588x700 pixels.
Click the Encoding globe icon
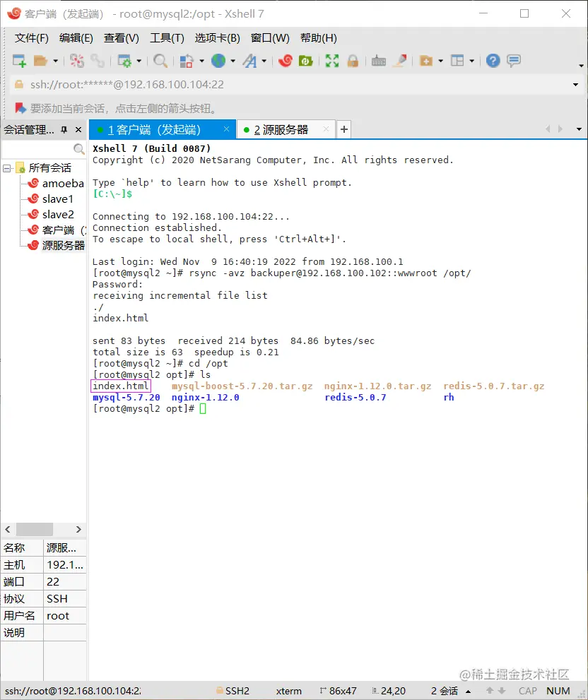[218, 61]
